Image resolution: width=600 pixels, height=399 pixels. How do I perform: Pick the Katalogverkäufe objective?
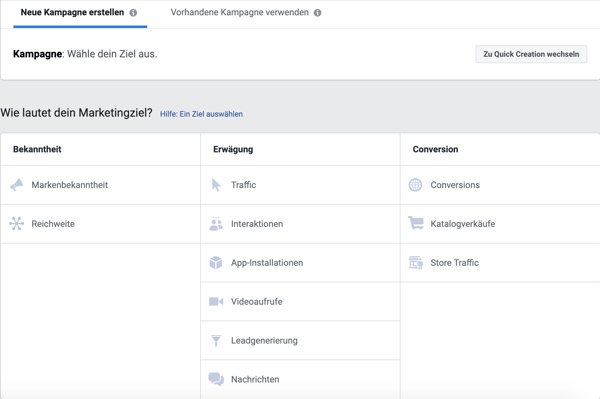coord(500,224)
